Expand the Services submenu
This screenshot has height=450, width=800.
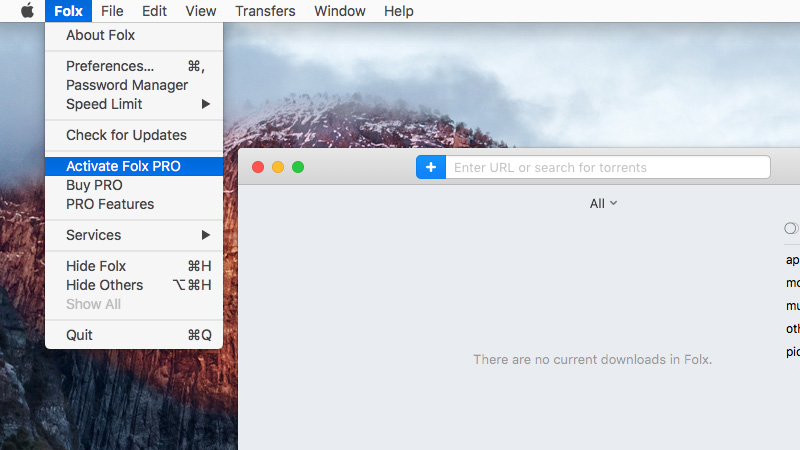[x=134, y=235]
